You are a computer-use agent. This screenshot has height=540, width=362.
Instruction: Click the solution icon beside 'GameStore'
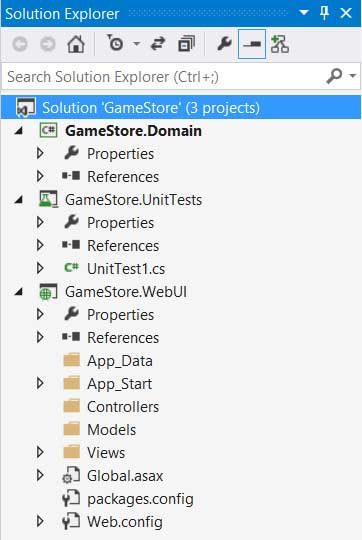[x=26, y=107]
